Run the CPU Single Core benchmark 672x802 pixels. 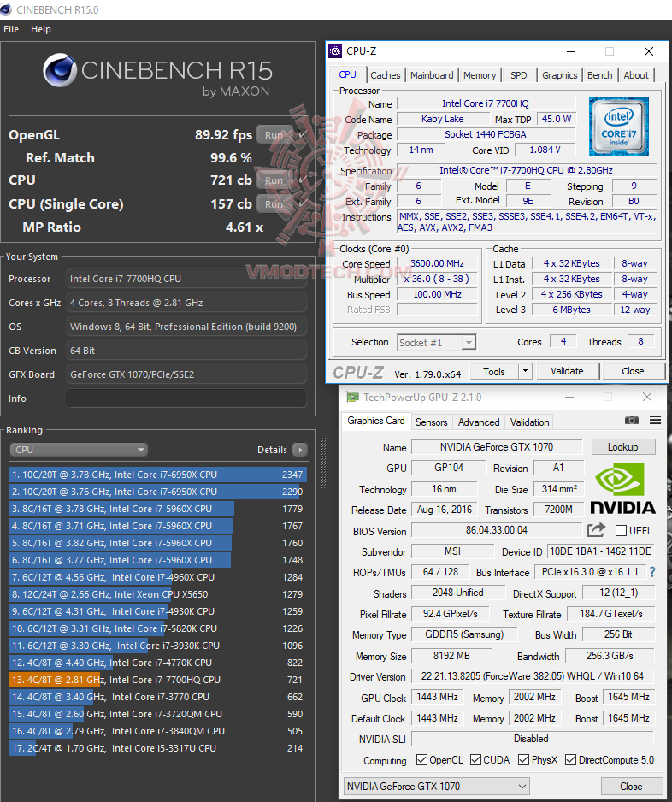(274, 203)
